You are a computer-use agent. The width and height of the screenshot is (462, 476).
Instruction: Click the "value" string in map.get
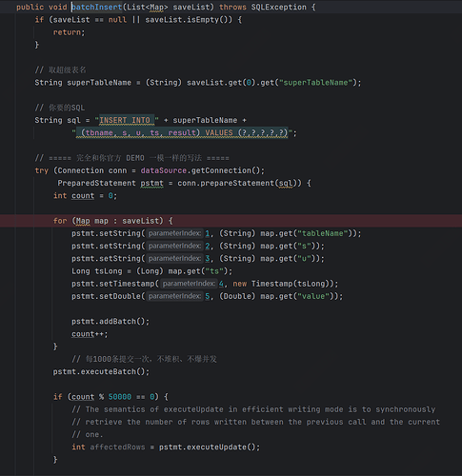[313, 296]
